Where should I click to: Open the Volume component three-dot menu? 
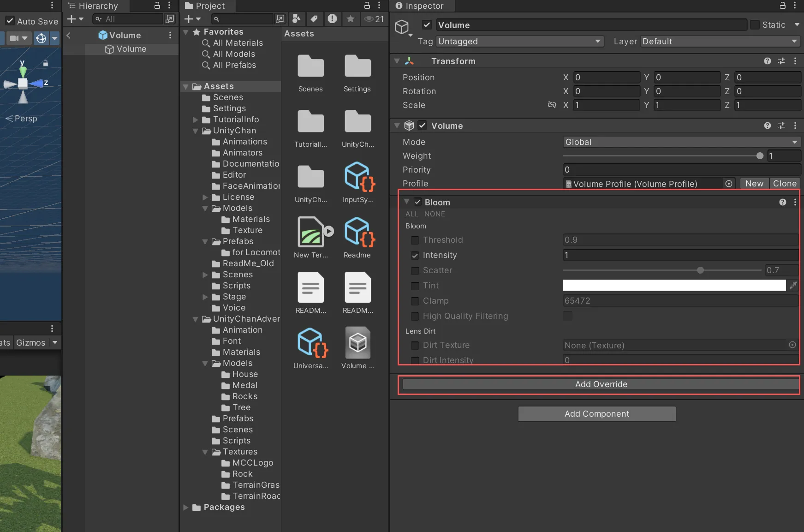pyautogui.click(x=795, y=126)
